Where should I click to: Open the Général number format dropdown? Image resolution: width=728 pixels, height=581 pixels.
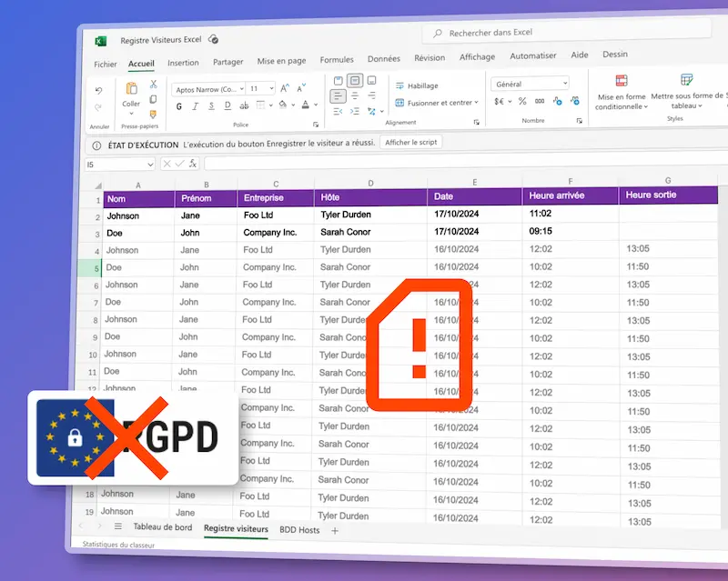click(530, 84)
